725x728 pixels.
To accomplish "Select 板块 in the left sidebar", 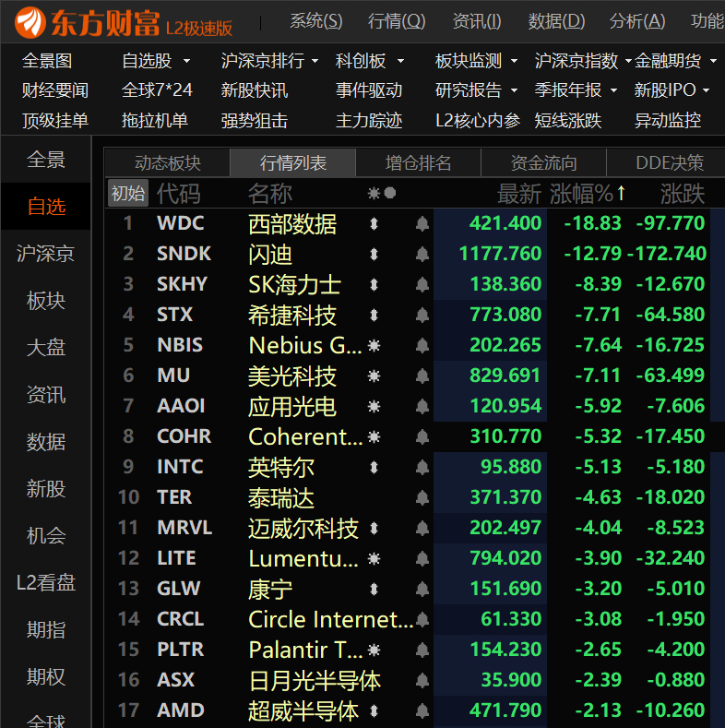I will point(45,301).
